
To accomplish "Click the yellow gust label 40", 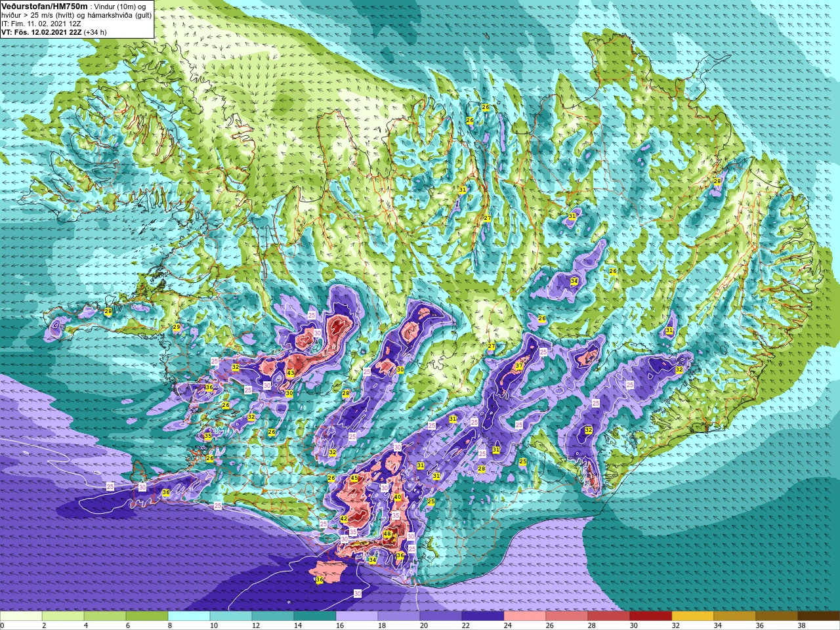I will tap(397, 497).
